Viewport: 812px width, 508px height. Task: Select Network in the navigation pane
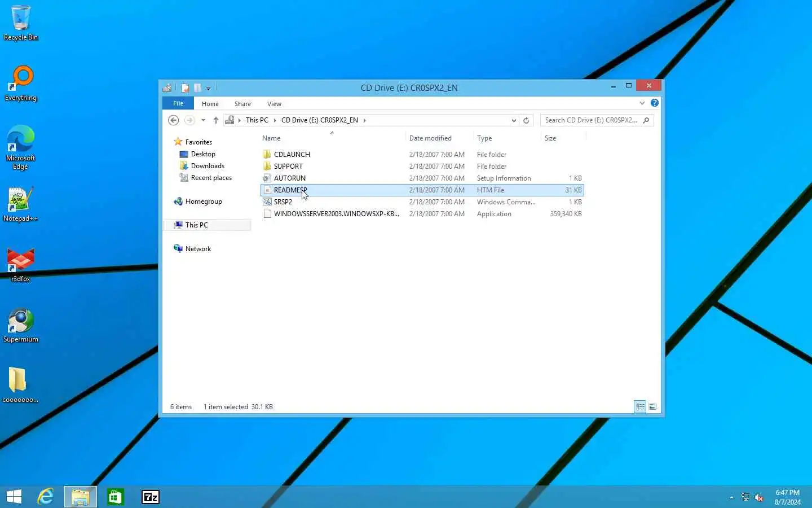pos(198,249)
